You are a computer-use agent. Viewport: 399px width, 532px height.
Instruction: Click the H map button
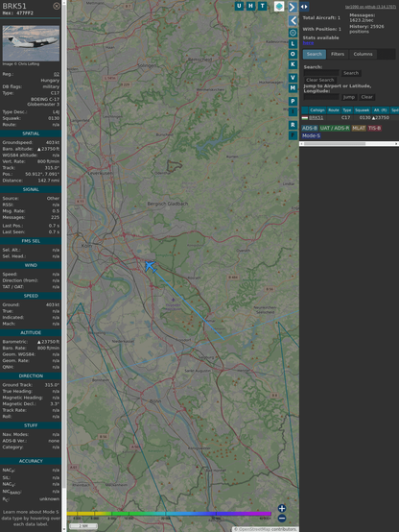pyautogui.click(x=250, y=6)
